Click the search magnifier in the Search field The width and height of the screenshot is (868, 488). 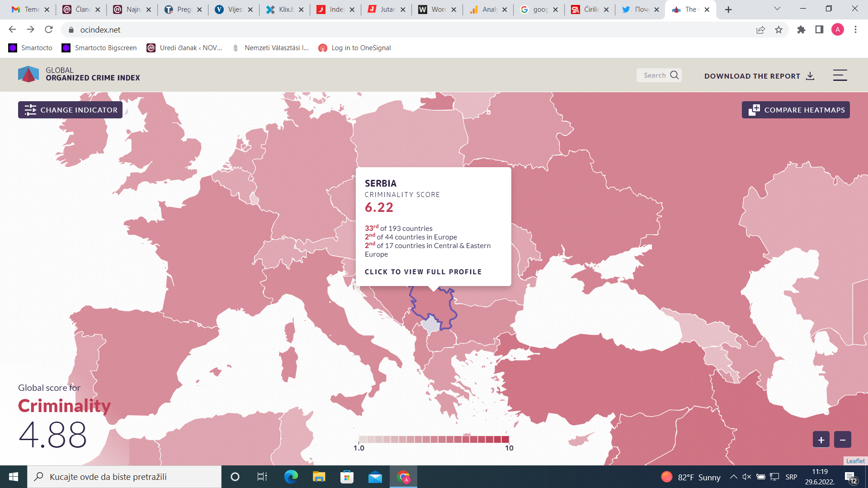[x=675, y=75]
